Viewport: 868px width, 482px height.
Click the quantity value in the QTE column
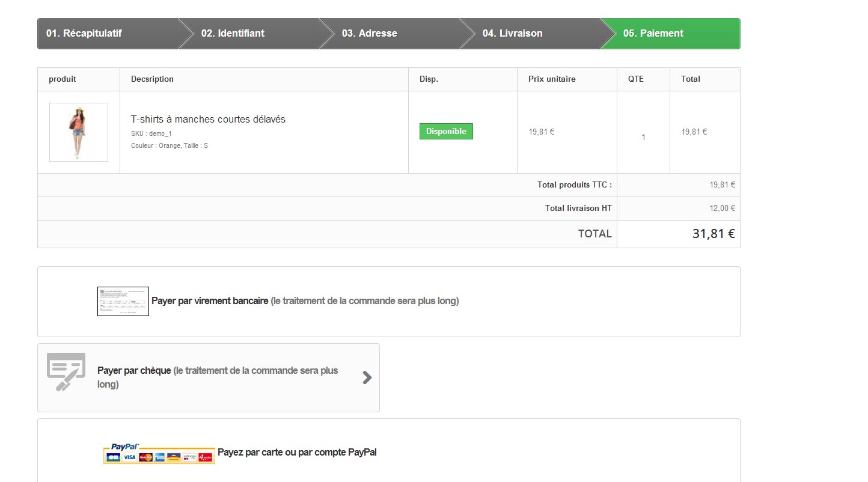pyautogui.click(x=643, y=137)
